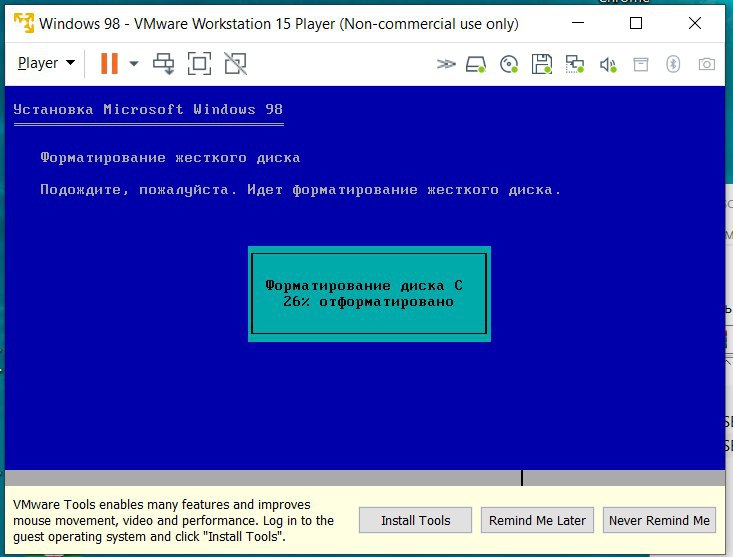Image resolution: width=733 pixels, height=557 pixels.
Task: Maximize the VMware Player window
Action: (636, 23)
